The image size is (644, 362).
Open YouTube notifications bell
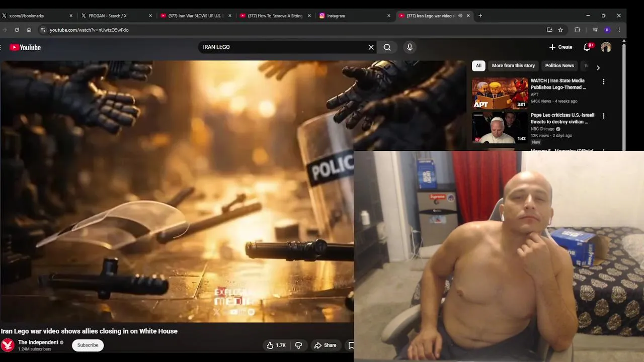[x=587, y=47]
